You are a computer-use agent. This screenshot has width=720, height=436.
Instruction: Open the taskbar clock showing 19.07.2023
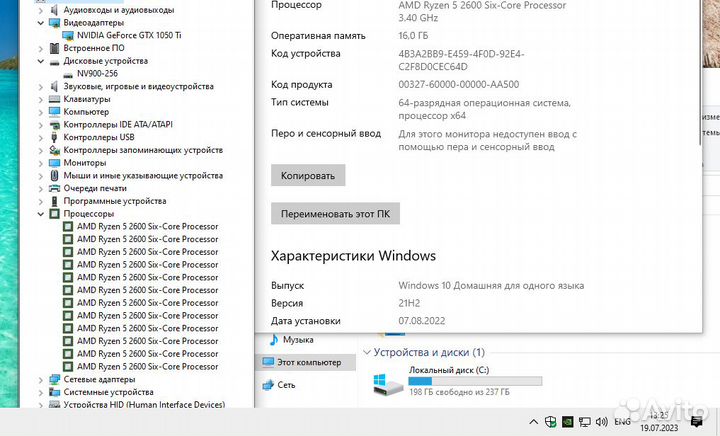(x=659, y=422)
